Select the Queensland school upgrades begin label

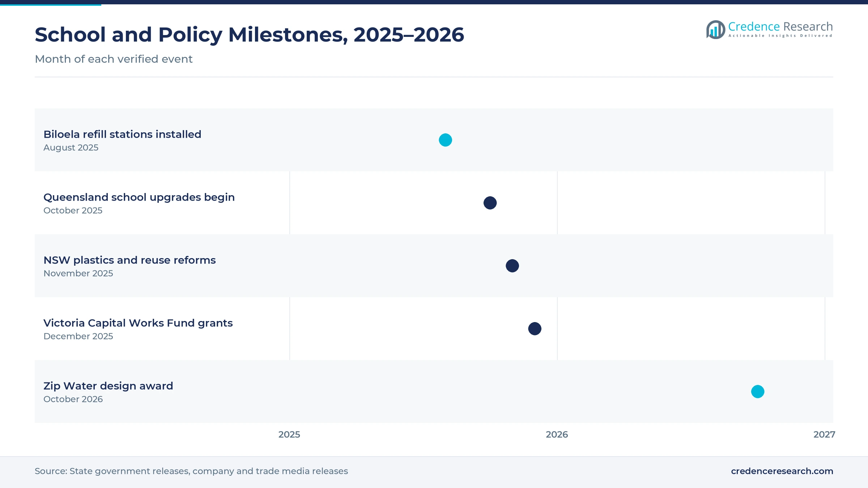(139, 197)
